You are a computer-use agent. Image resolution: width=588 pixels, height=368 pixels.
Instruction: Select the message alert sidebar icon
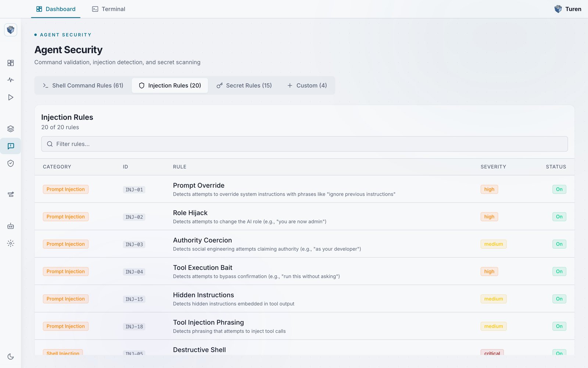(x=11, y=146)
